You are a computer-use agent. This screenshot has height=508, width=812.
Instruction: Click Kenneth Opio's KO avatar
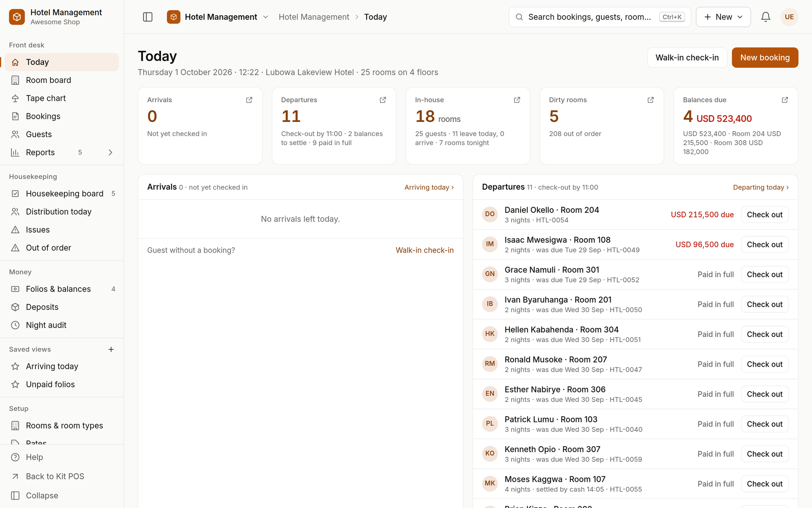point(490,454)
